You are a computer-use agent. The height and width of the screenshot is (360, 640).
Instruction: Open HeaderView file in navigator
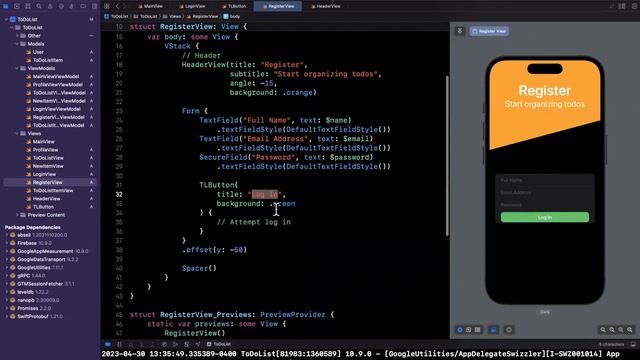tap(46, 199)
